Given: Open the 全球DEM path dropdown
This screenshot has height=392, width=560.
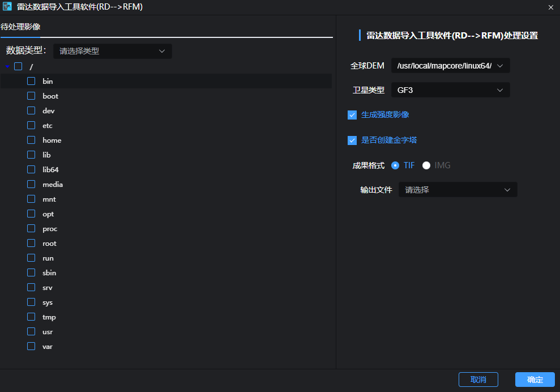Looking at the screenshot, I should tap(450, 65).
